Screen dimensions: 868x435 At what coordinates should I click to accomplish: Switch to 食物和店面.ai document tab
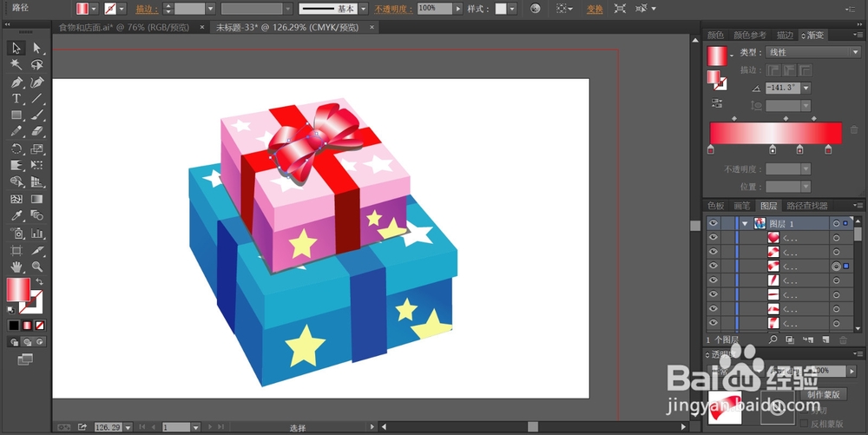124,27
